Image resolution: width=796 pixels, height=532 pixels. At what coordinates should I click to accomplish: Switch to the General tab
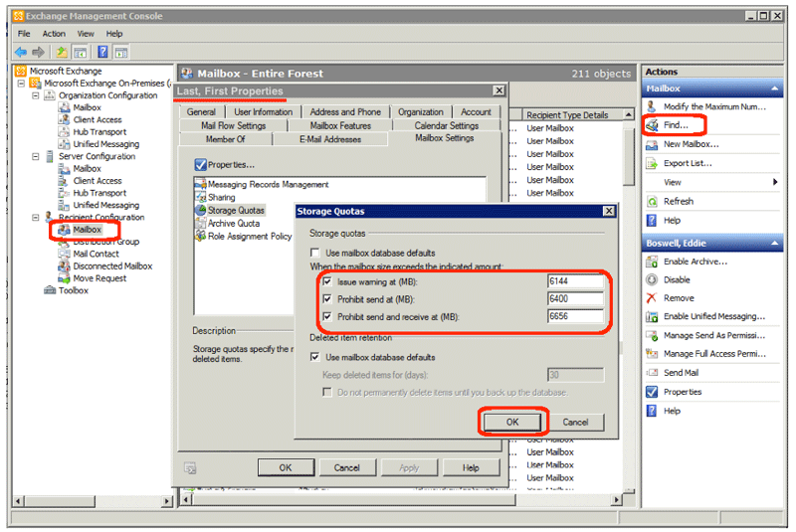pos(201,112)
